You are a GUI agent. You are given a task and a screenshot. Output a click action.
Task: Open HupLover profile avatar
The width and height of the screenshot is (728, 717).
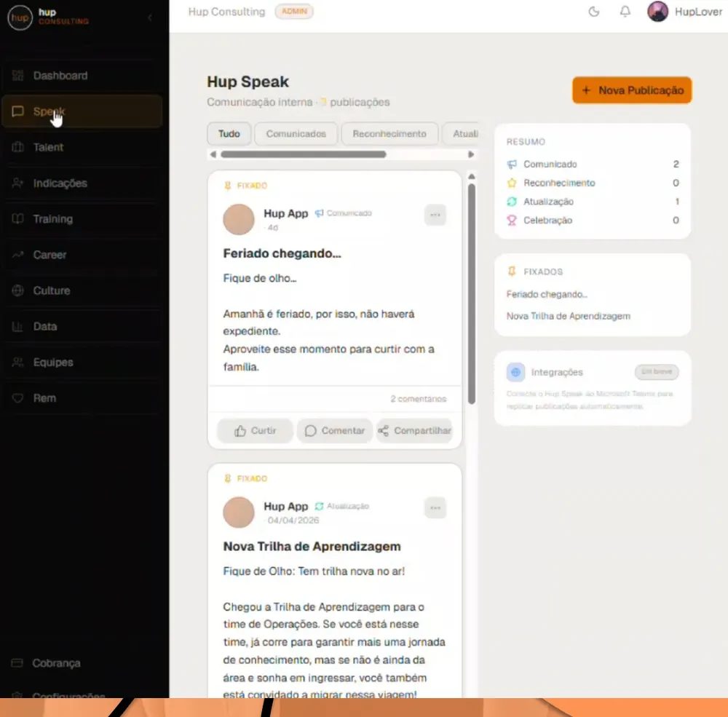click(x=658, y=12)
